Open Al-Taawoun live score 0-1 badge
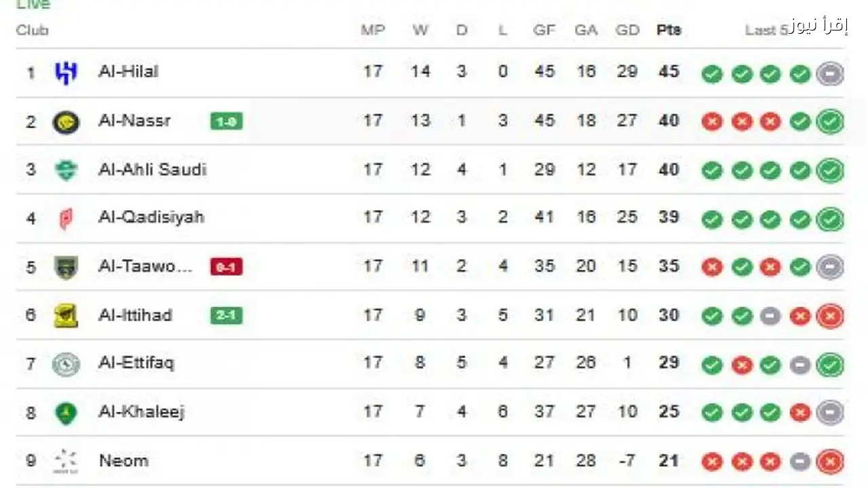The height and width of the screenshot is (488, 868). tap(226, 267)
